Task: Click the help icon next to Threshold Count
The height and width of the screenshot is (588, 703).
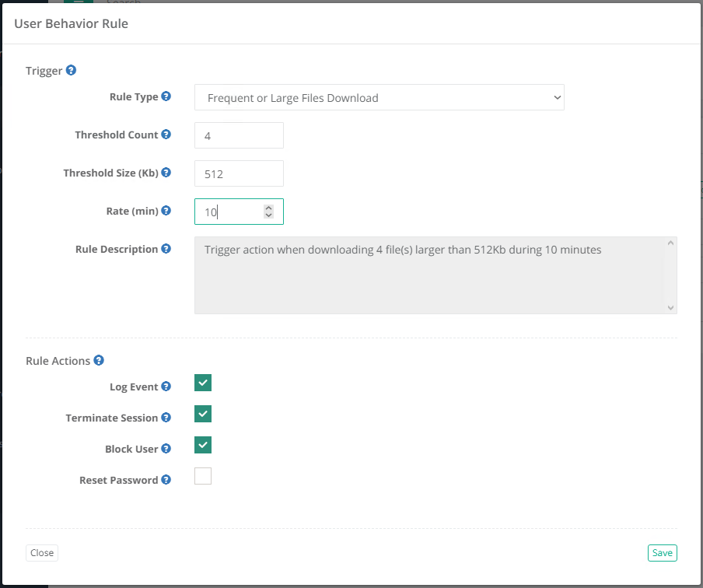Action: [x=167, y=135]
